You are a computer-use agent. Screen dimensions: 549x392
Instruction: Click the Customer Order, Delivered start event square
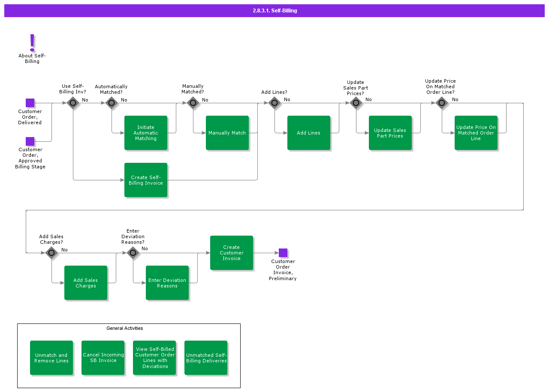[x=30, y=103]
